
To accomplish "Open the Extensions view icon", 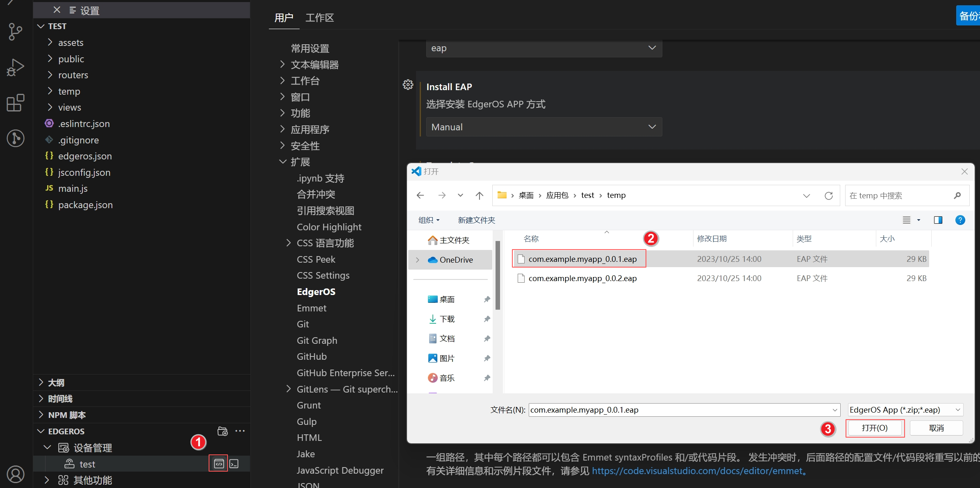I will point(15,103).
